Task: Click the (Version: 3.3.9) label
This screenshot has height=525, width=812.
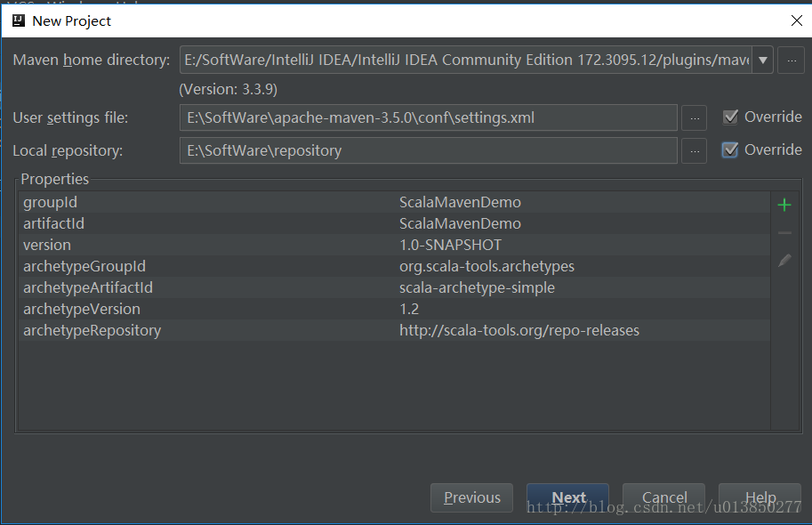Action: pyautogui.click(x=229, y=89)
